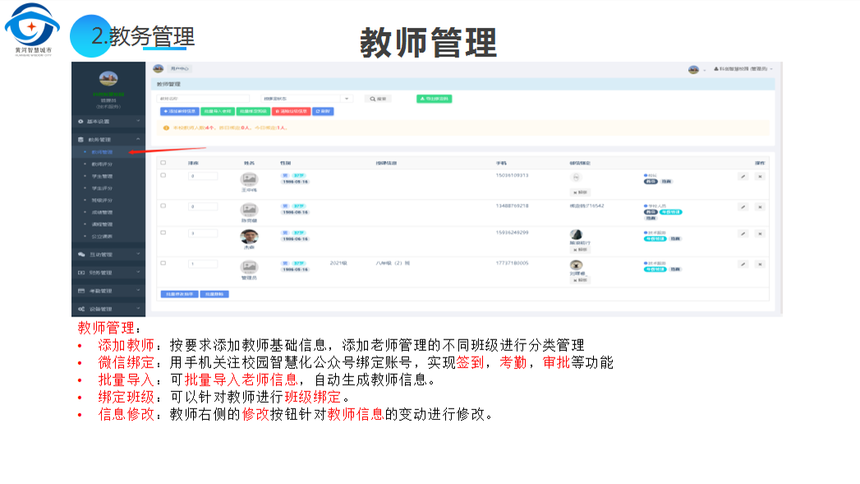Click the edit pencil for phone 13488769218
Image resolution: width=860 pixels, height=484 pixels.
(743, 207)
